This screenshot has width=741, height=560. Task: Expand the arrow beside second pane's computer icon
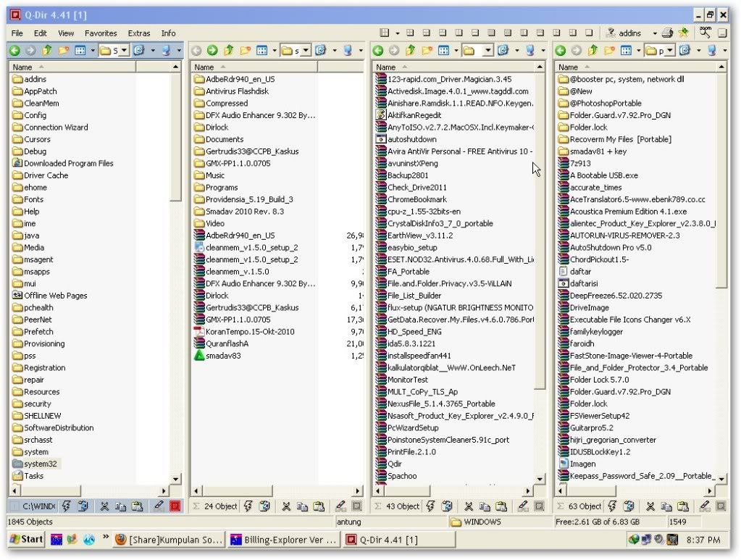click(x=361, y=50)
